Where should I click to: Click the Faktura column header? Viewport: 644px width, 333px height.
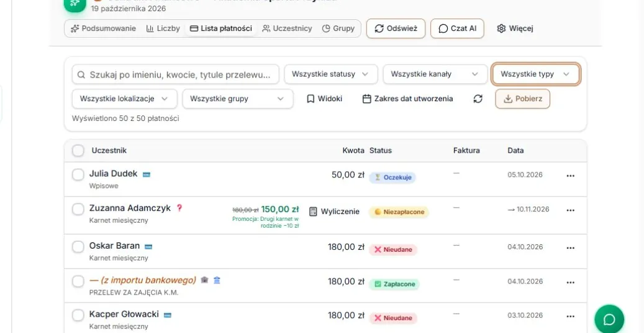pos(466,151)
